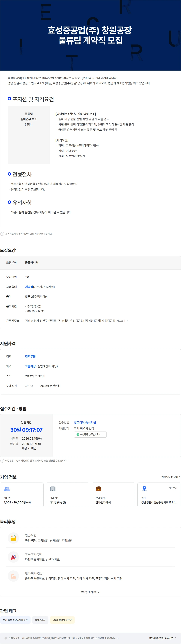Screen dimensions: 181x644
Task: Click the 서류전형 > 면접전형 process line
Action: pos(44,184)
